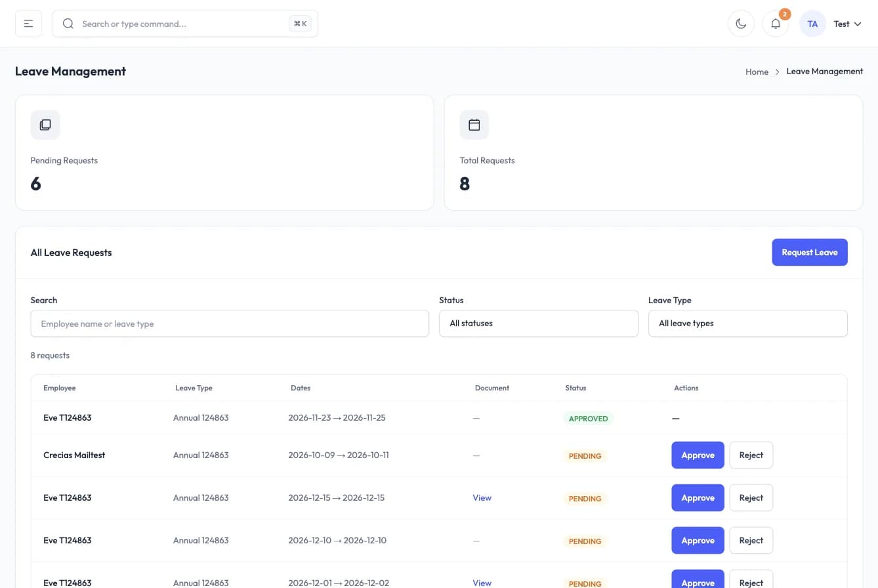Click the employee name search field
This screenshot has width=878, height=588.
pos(230,324)
